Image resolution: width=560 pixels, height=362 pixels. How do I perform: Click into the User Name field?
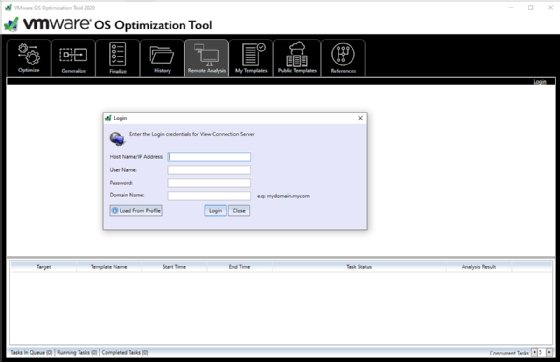click(209, 170)
